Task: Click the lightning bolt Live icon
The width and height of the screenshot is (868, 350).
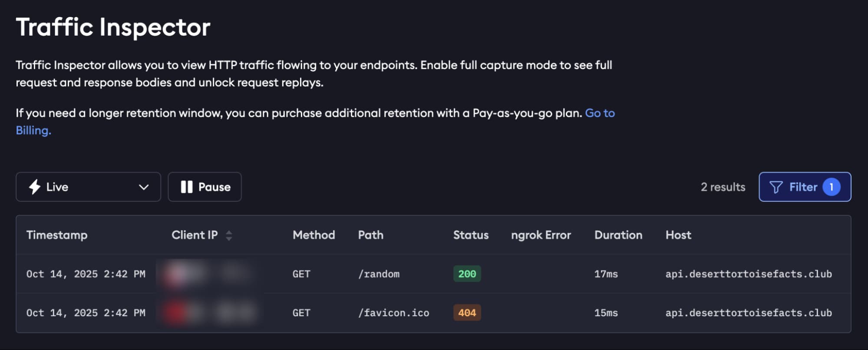Action: 35,187
